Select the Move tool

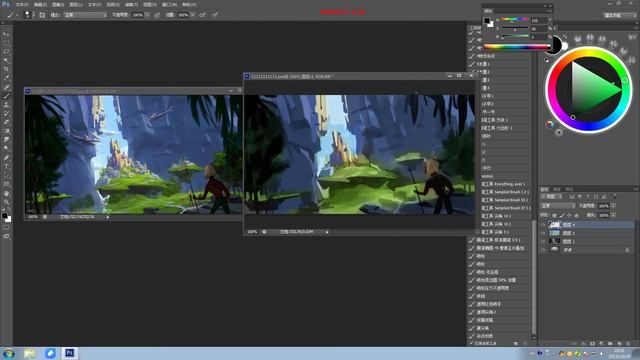pos(6,34)
